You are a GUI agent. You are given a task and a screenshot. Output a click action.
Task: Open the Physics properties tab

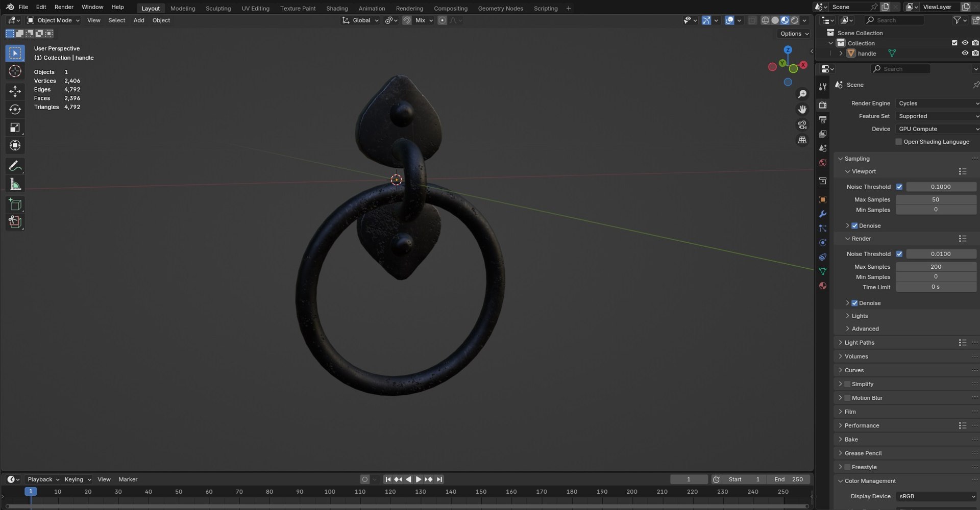[823, 243]
